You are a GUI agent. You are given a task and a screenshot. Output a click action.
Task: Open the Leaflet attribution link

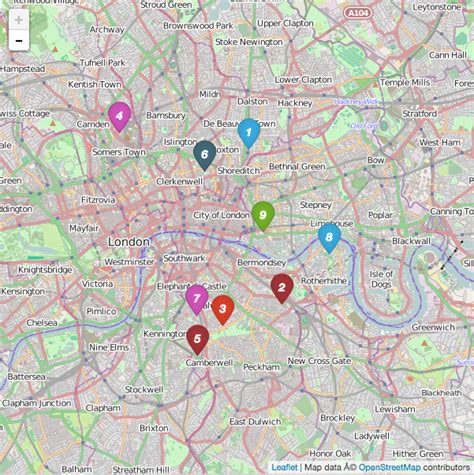[x=284, y=467]
